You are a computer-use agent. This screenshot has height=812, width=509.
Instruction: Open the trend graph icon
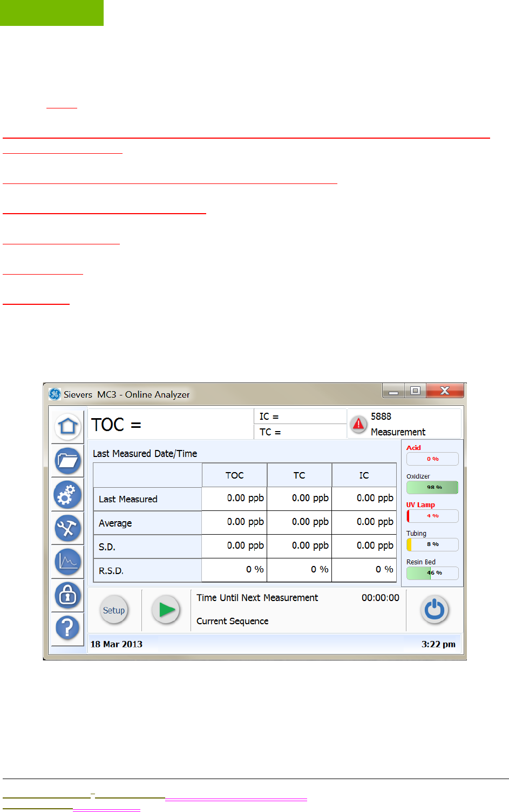click(x=67, y=561)
